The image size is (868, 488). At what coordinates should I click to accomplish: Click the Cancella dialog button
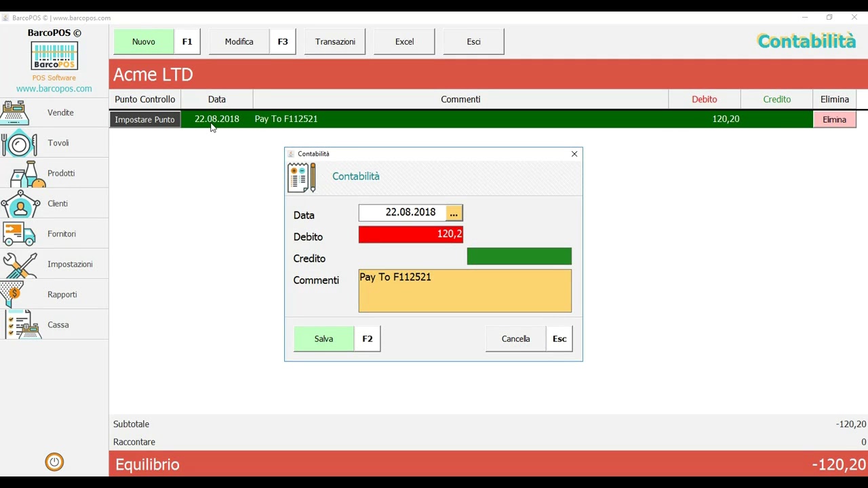516,339
